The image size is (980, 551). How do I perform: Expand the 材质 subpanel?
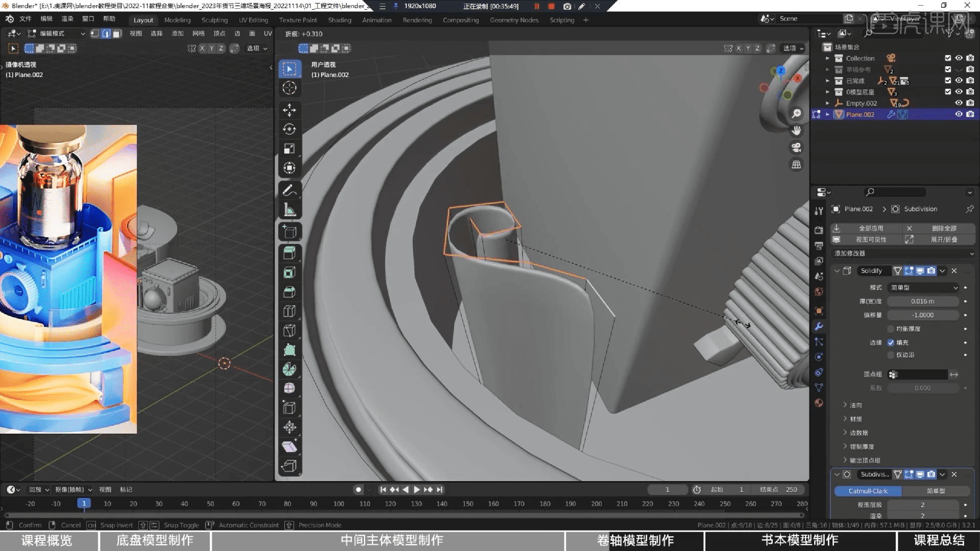[845, 419]
